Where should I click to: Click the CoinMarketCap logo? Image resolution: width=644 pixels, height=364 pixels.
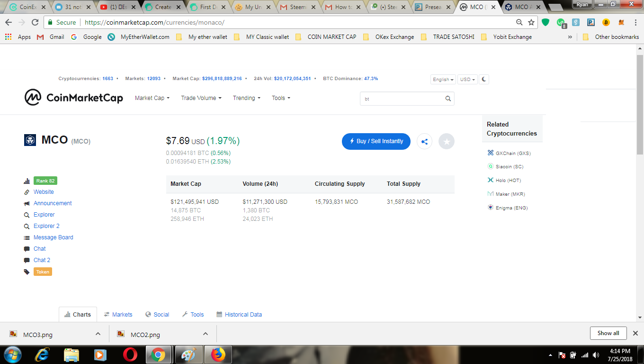tap(74, 98)
